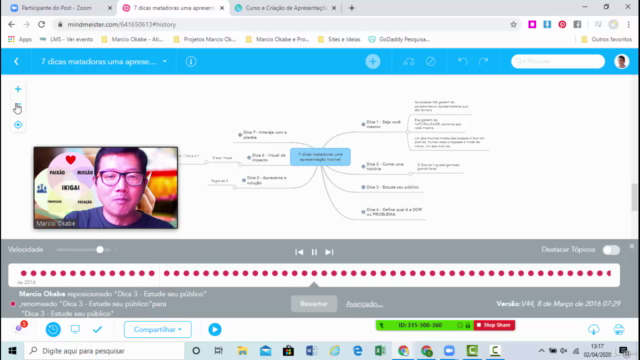
Task: Click the connection tool icon
Action: click(409, 61)
